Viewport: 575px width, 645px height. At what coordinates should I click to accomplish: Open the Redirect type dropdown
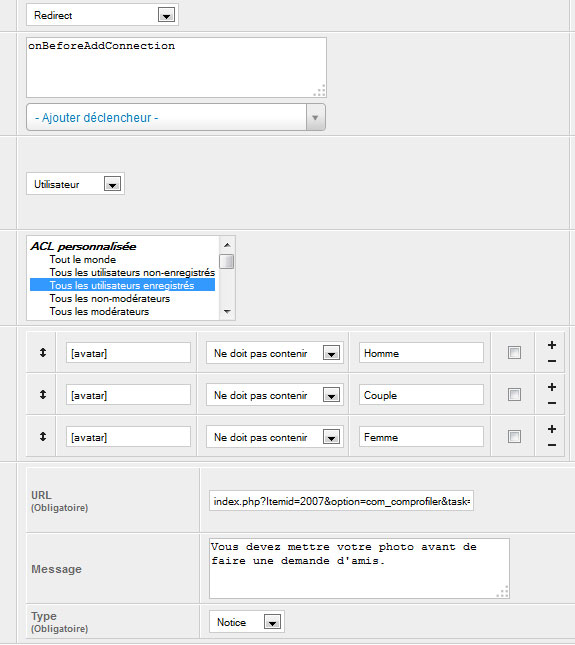102,15
